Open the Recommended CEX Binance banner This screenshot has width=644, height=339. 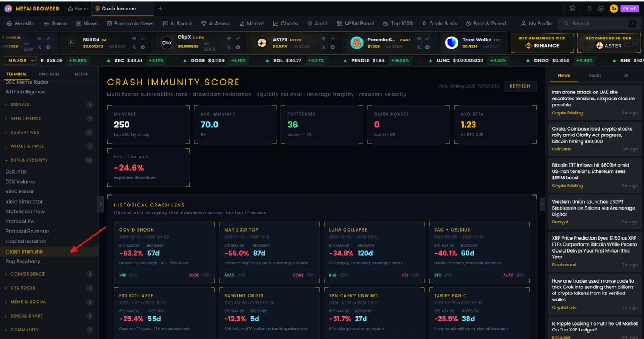coord(542,43)
